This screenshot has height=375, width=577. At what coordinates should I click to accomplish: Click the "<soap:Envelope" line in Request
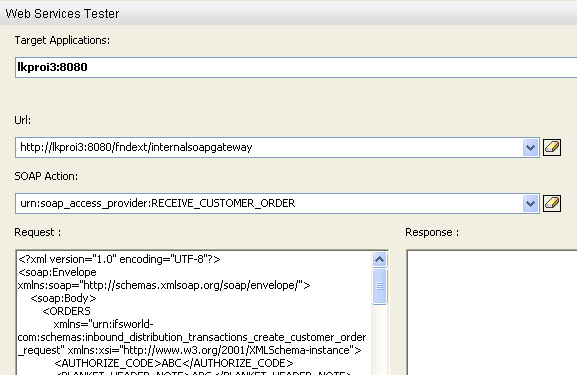(57, 272)
